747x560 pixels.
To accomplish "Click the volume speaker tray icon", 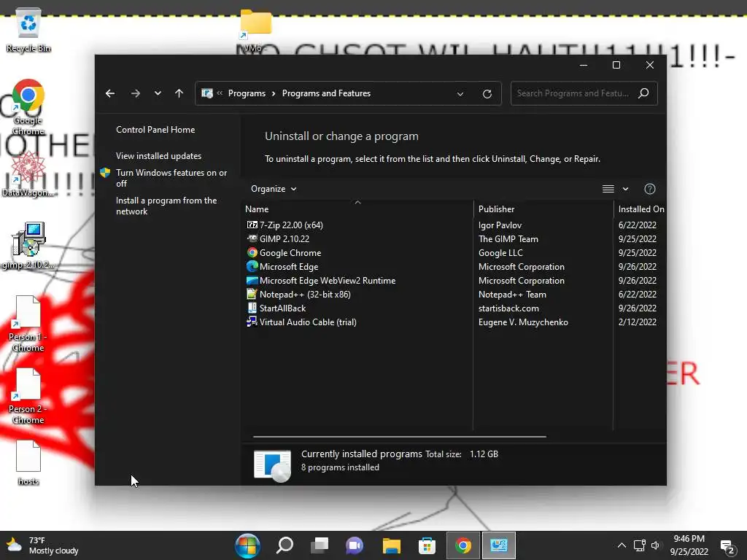I will click(656, 545).
